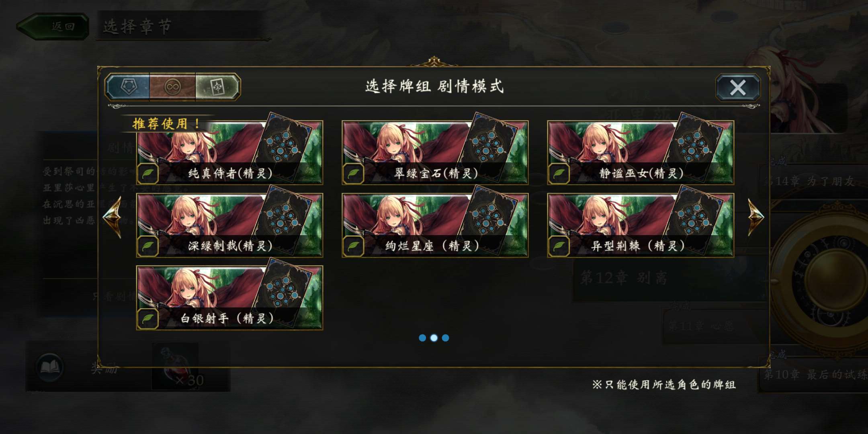The width and height of the screenshot is (868, 434).
Task: Close the deck selection dialog
Action: (738, 87)
